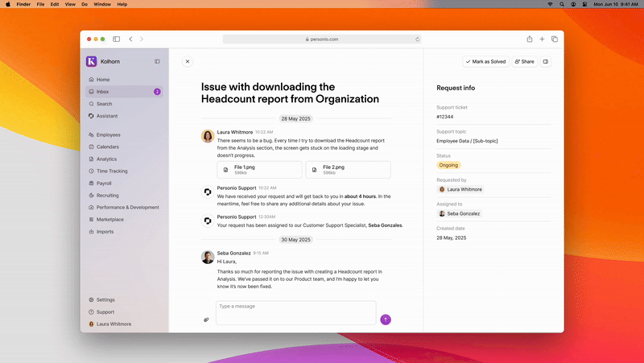Go to Time Tracking in sidebar
This screenshot has height=363, width=644.
pos(112,171)
